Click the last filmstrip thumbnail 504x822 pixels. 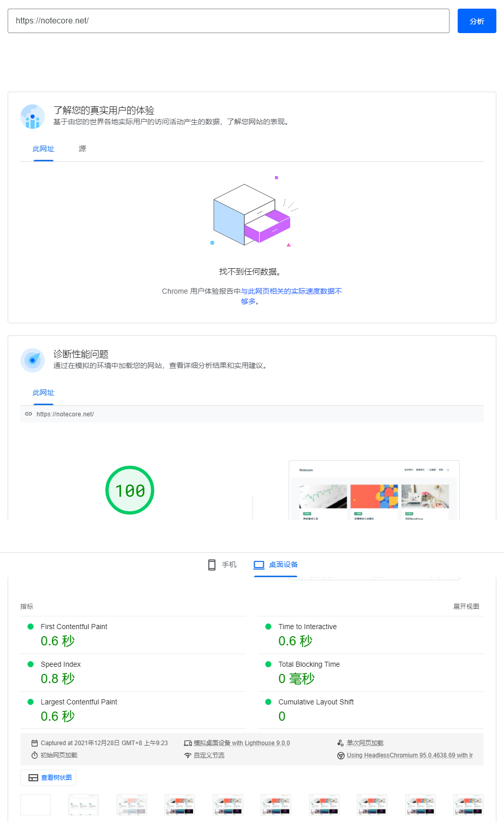tap(468, 805)
